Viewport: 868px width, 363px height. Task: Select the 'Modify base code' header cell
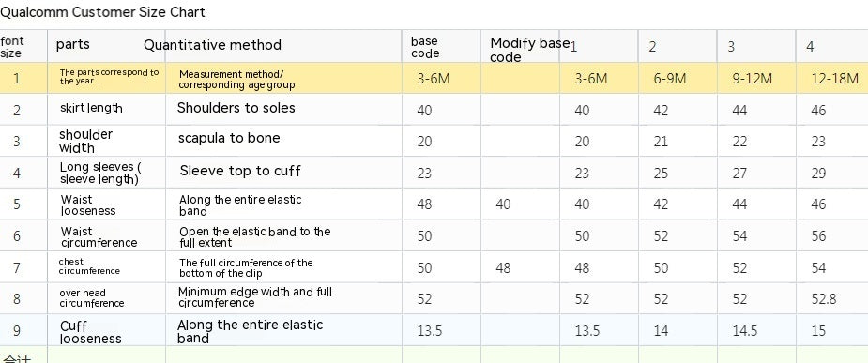[x=520, y=45]
